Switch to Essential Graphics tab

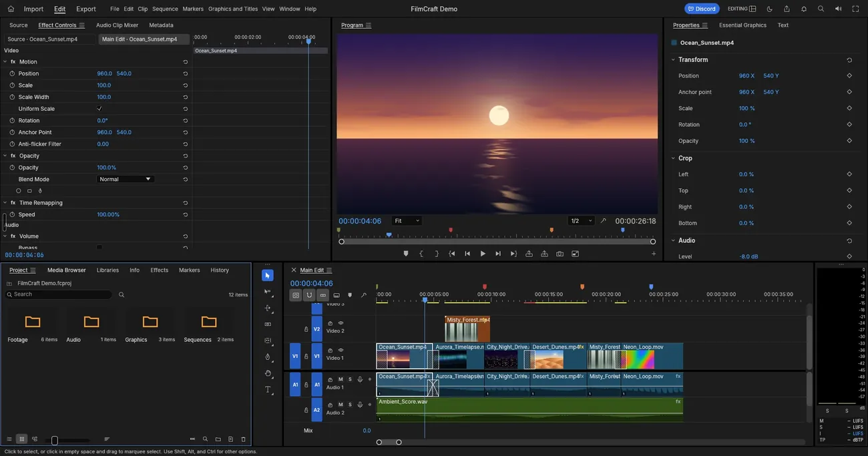coord(742,25)
